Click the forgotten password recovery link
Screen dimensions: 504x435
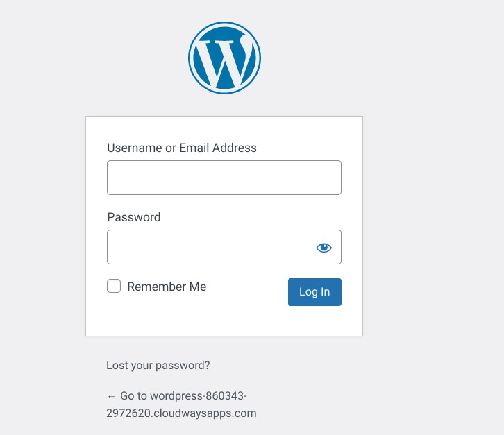158,365
